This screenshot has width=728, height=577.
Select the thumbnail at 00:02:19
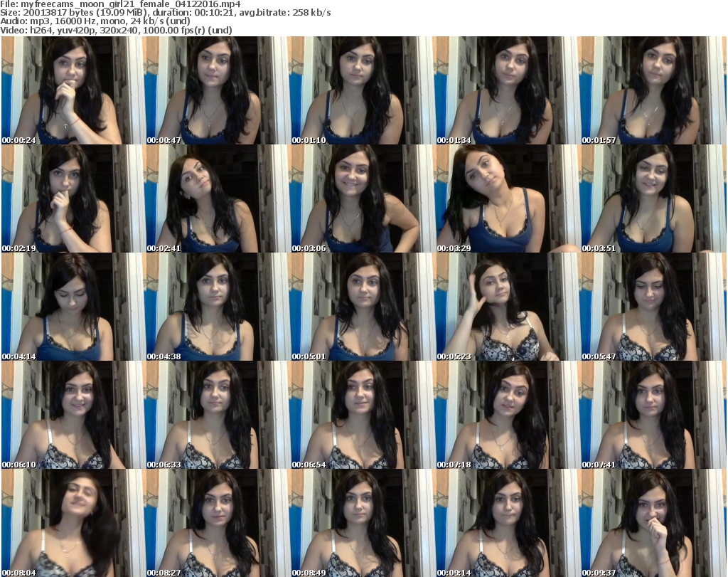(x=73, y=198)
